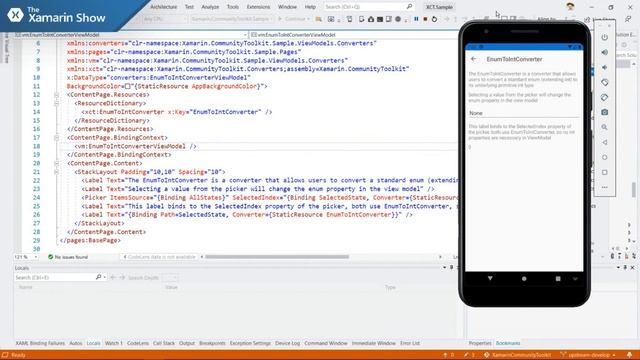Open the XamarinCommunityToolkit repository status item
This screenshot has height=360, width=640.
click(518, 355)
